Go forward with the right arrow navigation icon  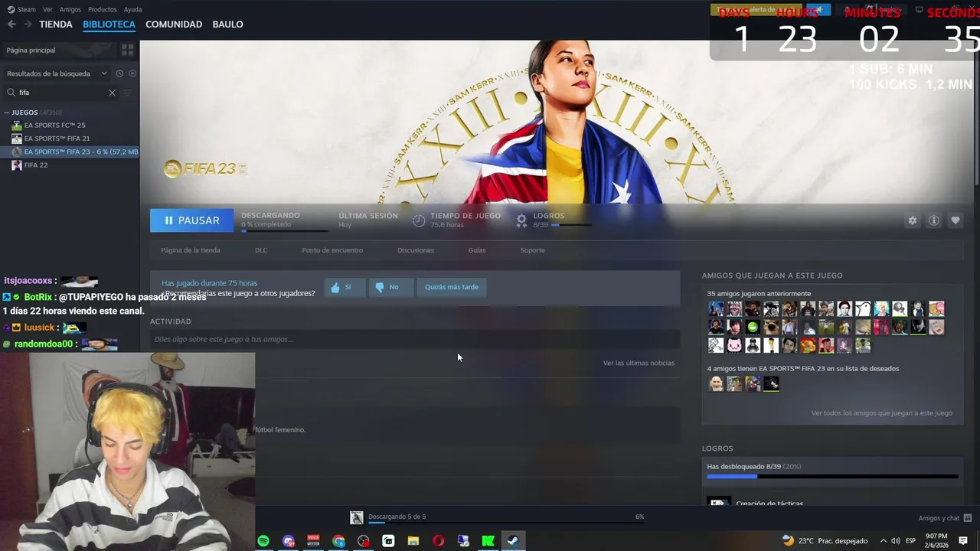point(28,24)
